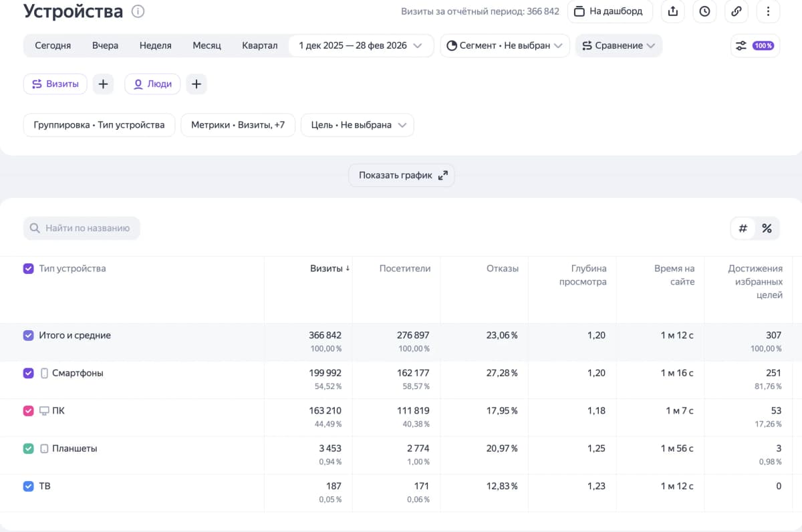Open the Цель • Не выбрана dropdown

point(357,125)
